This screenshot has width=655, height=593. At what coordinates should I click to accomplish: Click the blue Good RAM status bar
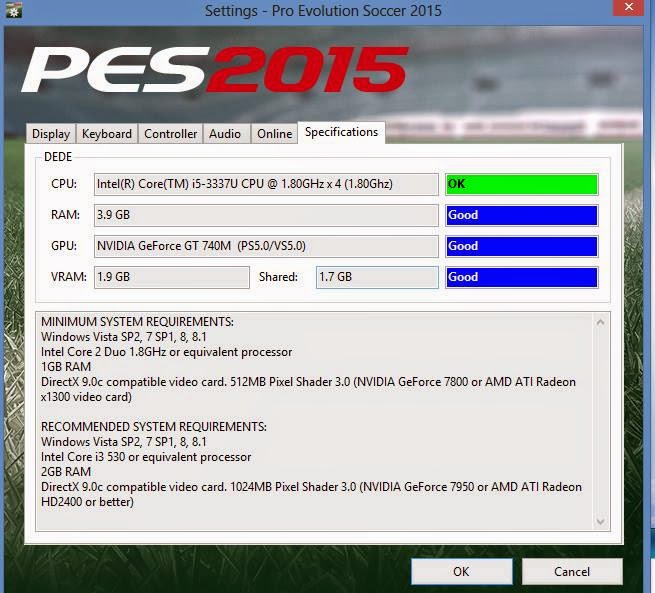pos(522,215)
